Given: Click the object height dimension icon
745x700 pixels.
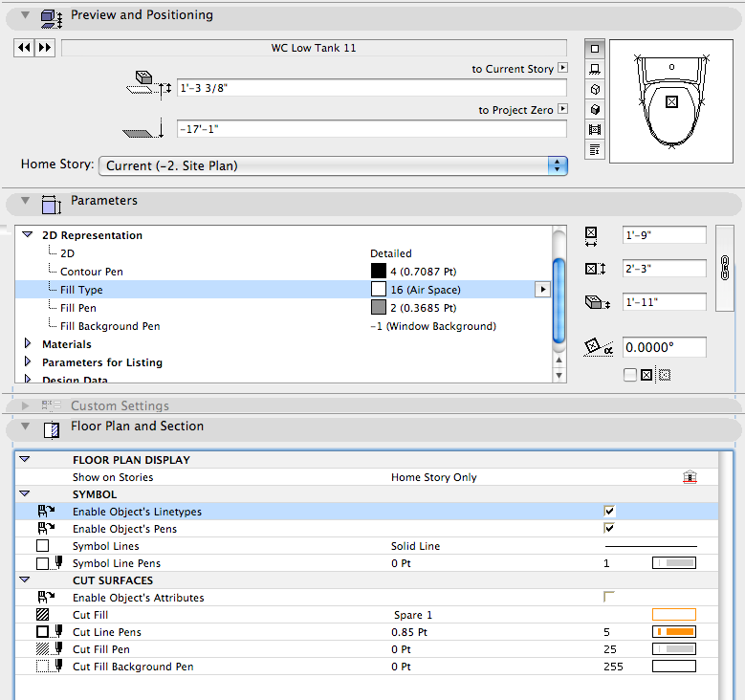Looking at the screenshot, I should tap(597, 302).
